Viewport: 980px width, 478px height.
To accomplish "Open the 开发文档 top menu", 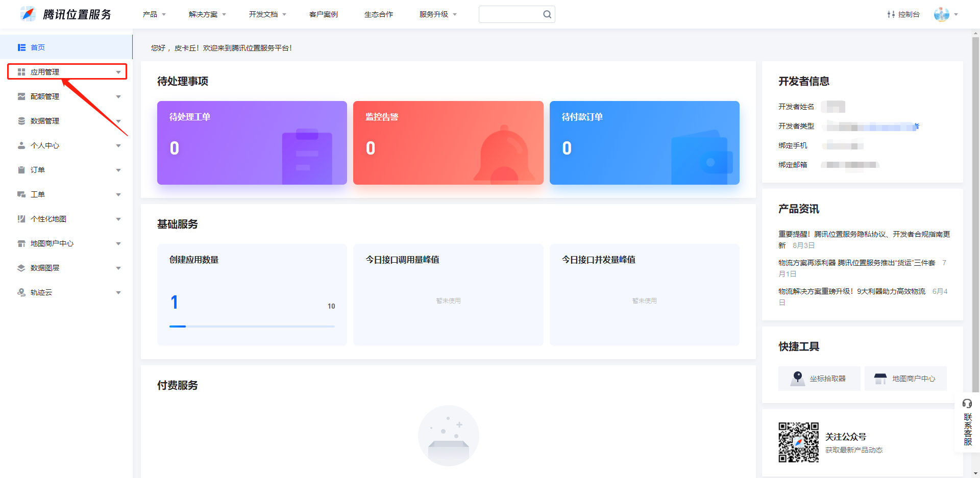I will point(267,14).
